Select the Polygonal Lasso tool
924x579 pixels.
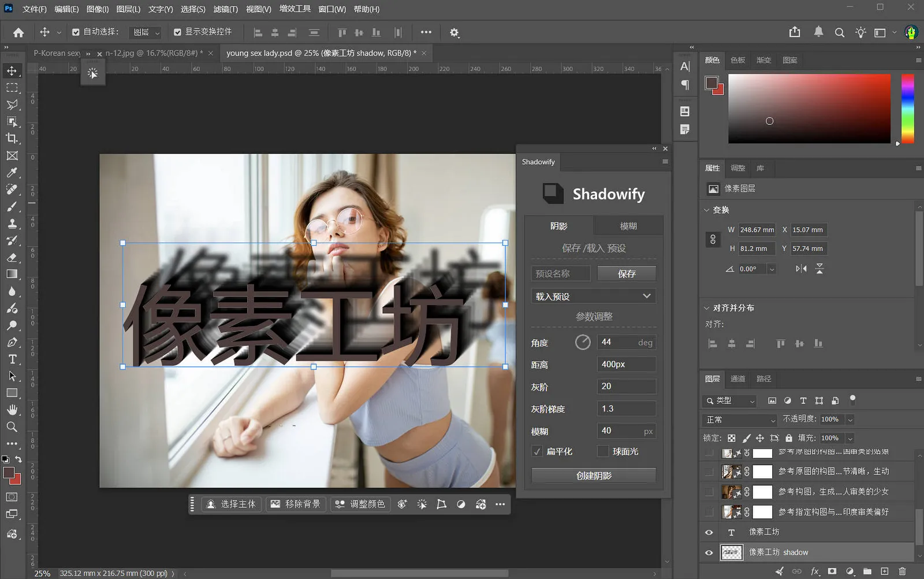click(x=12, y=105)
